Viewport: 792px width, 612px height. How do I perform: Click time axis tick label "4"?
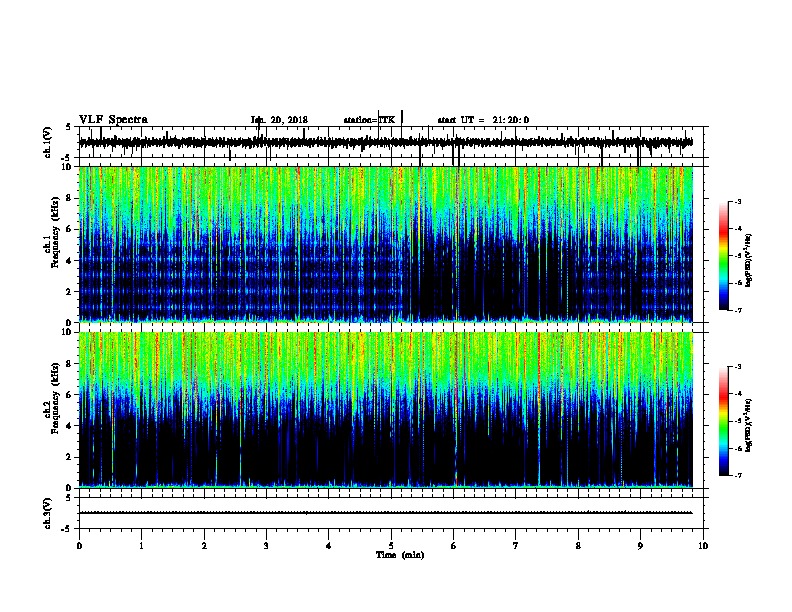329,546
